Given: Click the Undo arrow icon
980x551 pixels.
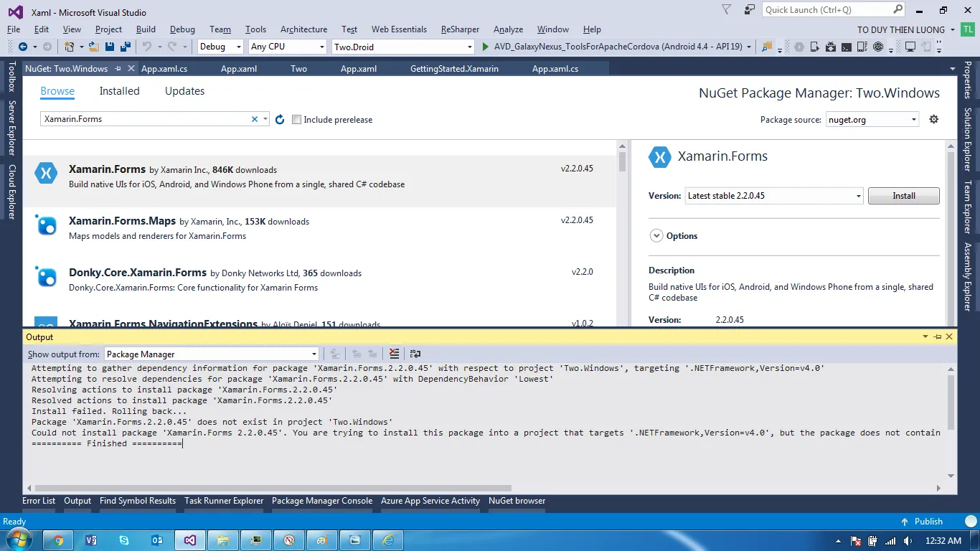Looking at the screenshot, I should (147, 47).
